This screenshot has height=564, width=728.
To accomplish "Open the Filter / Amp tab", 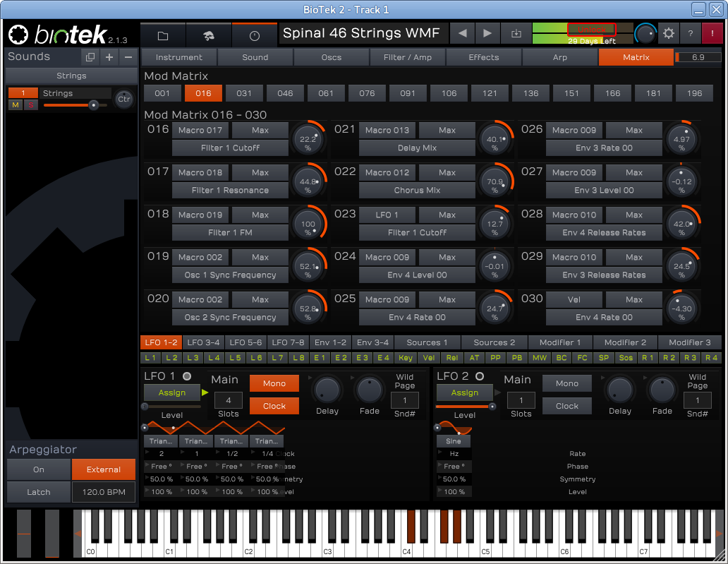I will coord(408,57).
